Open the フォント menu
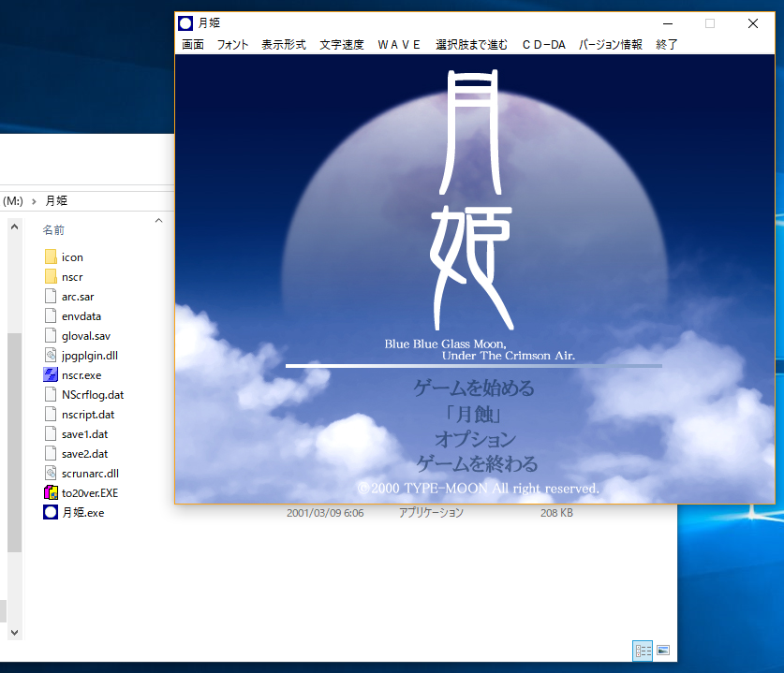Screen dimensions: 784x673 tap(233, 45)
